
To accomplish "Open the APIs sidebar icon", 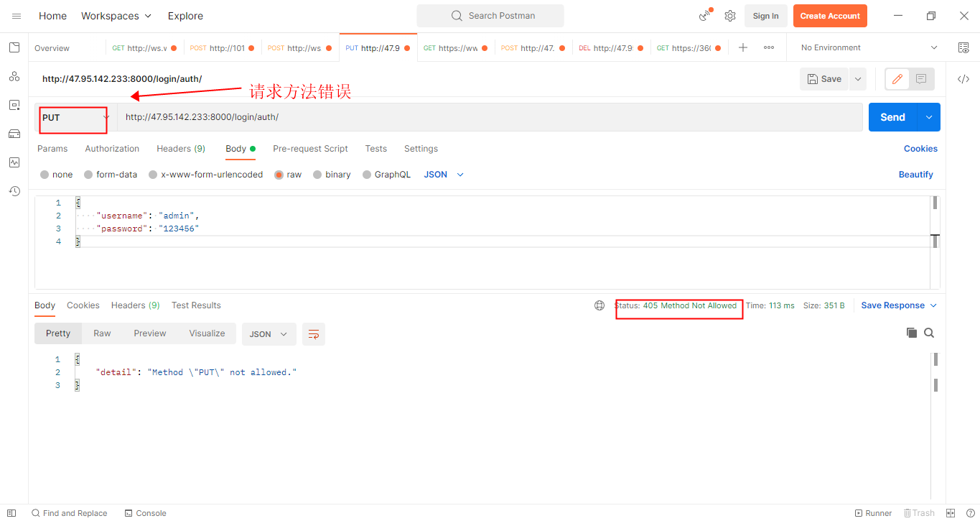I will coord(14,76).
